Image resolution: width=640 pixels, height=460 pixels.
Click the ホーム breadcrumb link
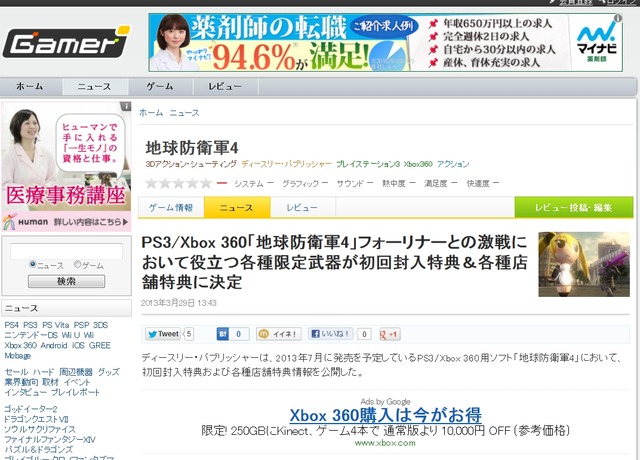151,113
